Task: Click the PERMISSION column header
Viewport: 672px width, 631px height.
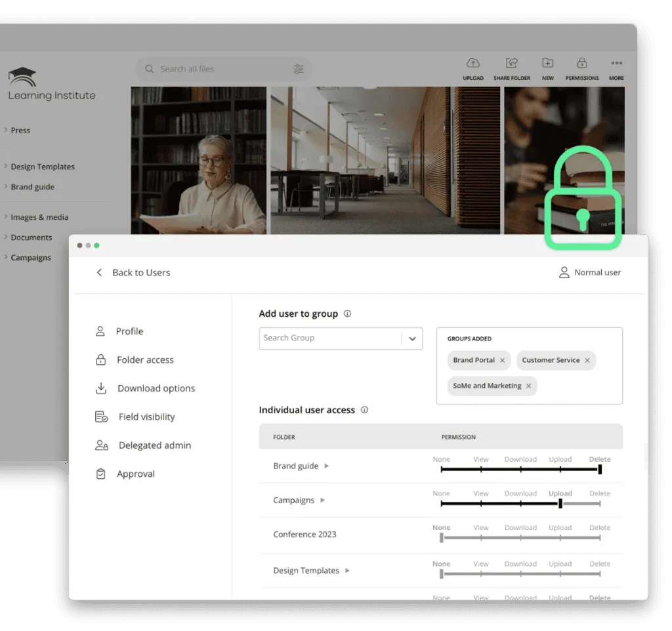Action: pos(459,438)
